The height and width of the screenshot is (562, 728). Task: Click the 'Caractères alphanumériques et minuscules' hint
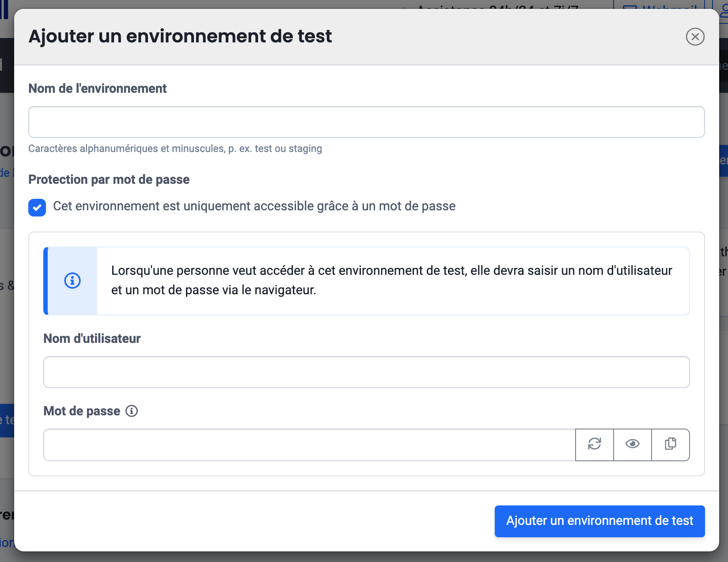point(175,148)
